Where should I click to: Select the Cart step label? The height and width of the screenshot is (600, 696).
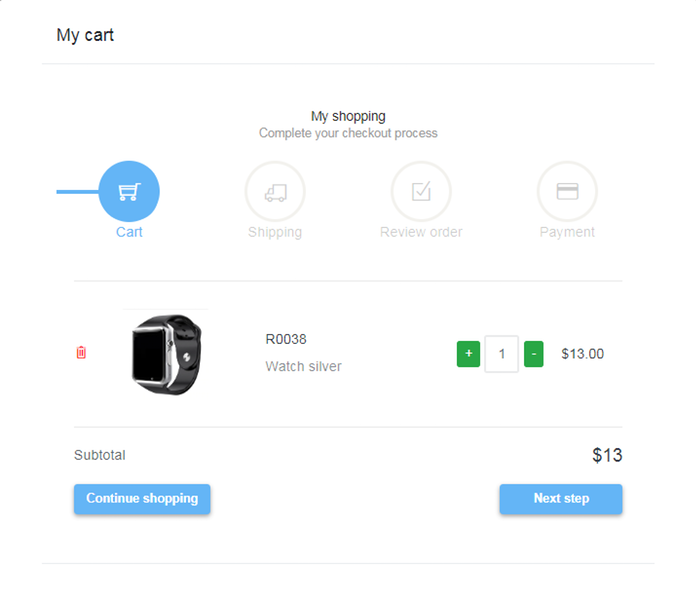[x=129, y=232]
